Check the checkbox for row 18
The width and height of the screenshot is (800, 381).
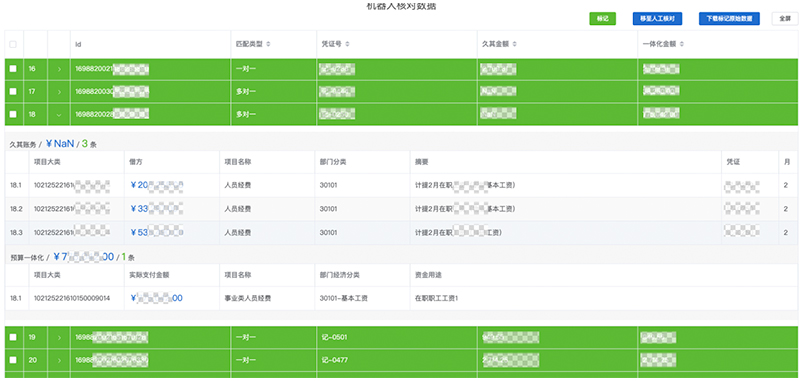pos(13,114)
